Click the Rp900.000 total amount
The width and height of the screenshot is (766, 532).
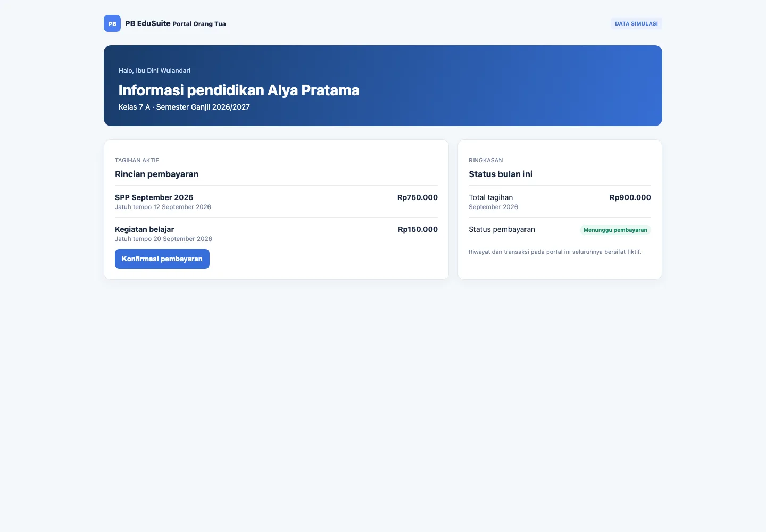pos(630,197)
